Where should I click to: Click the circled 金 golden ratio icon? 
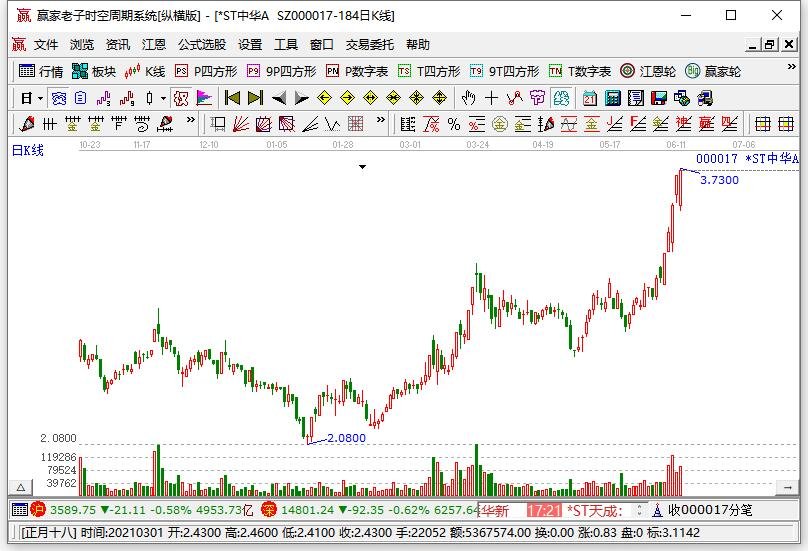(x=499, y=124)
